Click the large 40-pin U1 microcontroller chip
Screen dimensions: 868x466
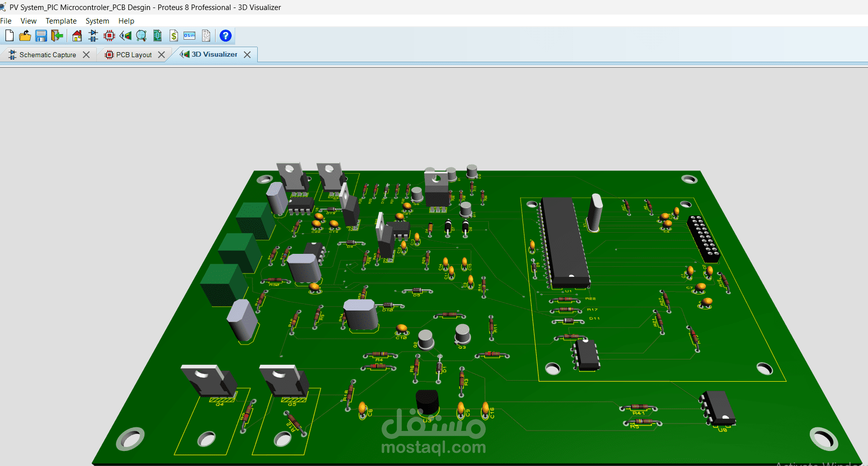coord(566,243)
